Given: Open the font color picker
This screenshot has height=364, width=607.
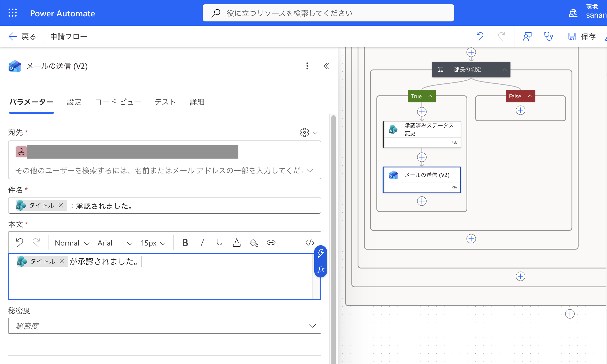Looking at the screenshot, I should point(236,243).
